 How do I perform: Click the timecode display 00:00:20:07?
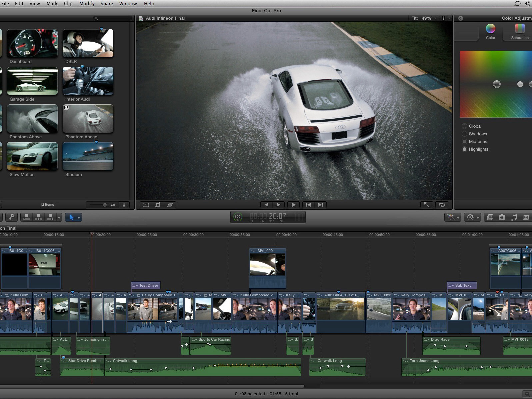point(268,217)
